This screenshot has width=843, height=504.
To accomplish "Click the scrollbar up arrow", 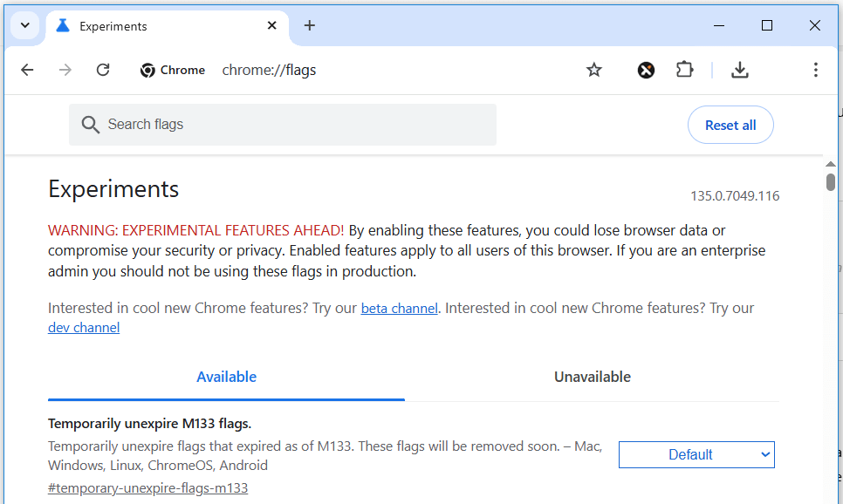I will pos(831,164).
